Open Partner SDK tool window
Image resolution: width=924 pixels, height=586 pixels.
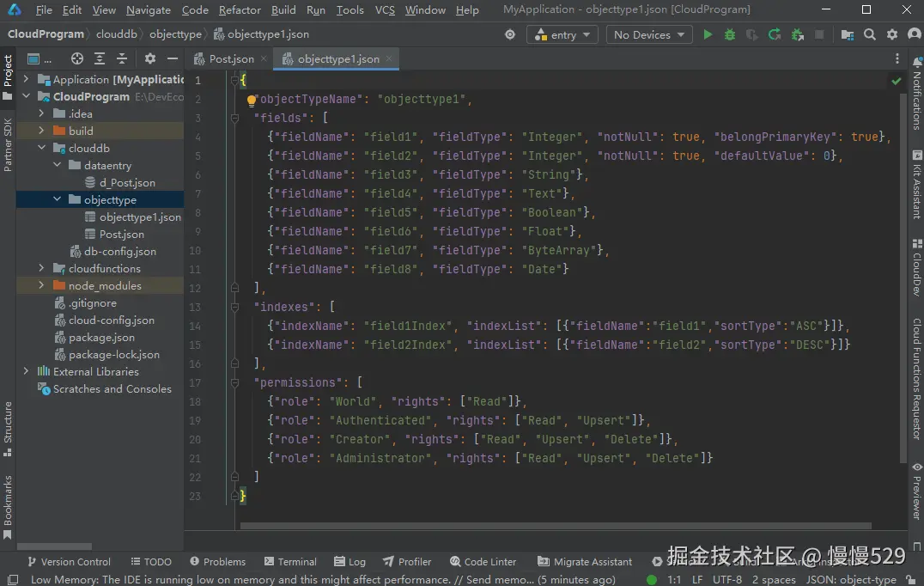(x=8, y=144)
